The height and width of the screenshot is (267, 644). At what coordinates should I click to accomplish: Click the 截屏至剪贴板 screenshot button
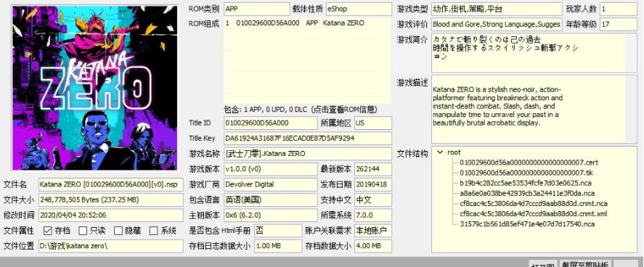(x=586, y=264)
